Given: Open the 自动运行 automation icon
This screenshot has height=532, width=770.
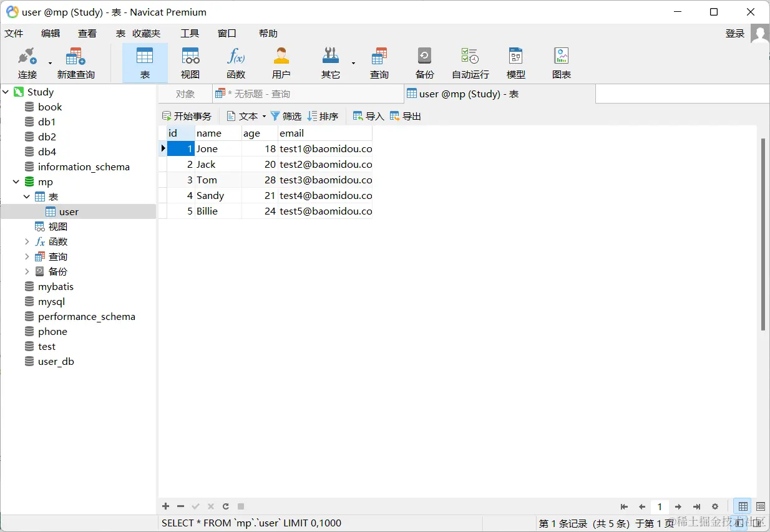Looking at the screenshot, I should (x=470, y=63).
